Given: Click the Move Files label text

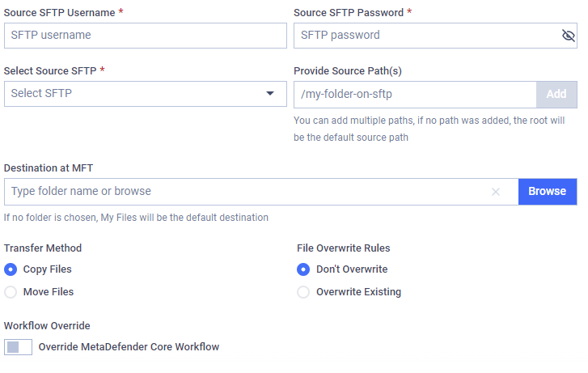Looking at the screenshot, I should [x=49, y=292].
